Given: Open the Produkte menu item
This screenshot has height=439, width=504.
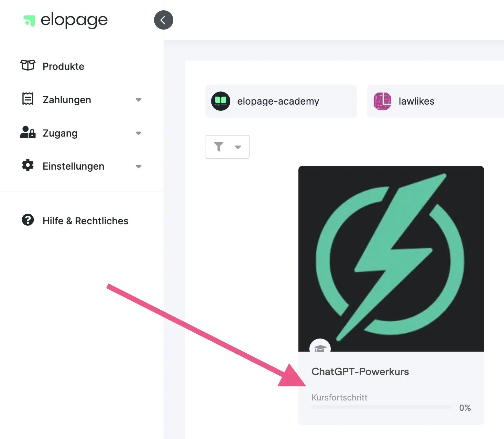Looking at the screenshot, I should pos(63,66).
